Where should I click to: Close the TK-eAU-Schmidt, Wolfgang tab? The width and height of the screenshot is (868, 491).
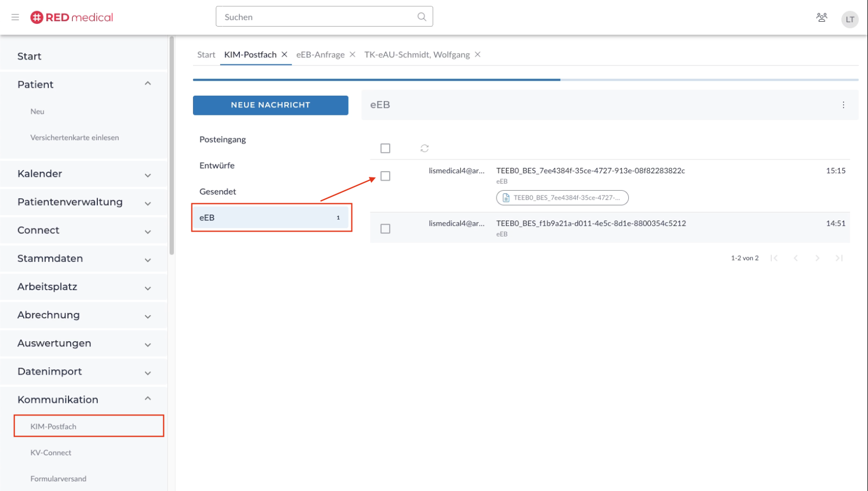click(477, 55)
